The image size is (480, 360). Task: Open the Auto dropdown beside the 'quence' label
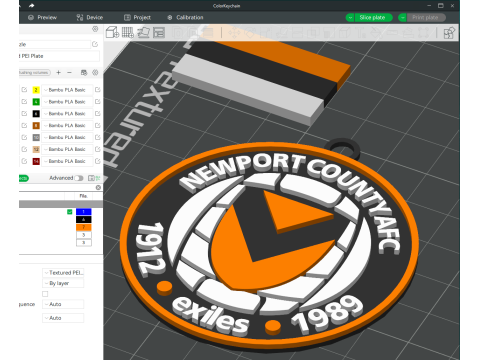click(x=63, y=304)
